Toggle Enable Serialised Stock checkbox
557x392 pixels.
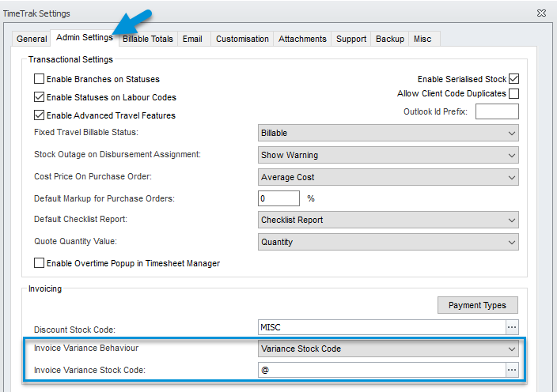(513, 79)
